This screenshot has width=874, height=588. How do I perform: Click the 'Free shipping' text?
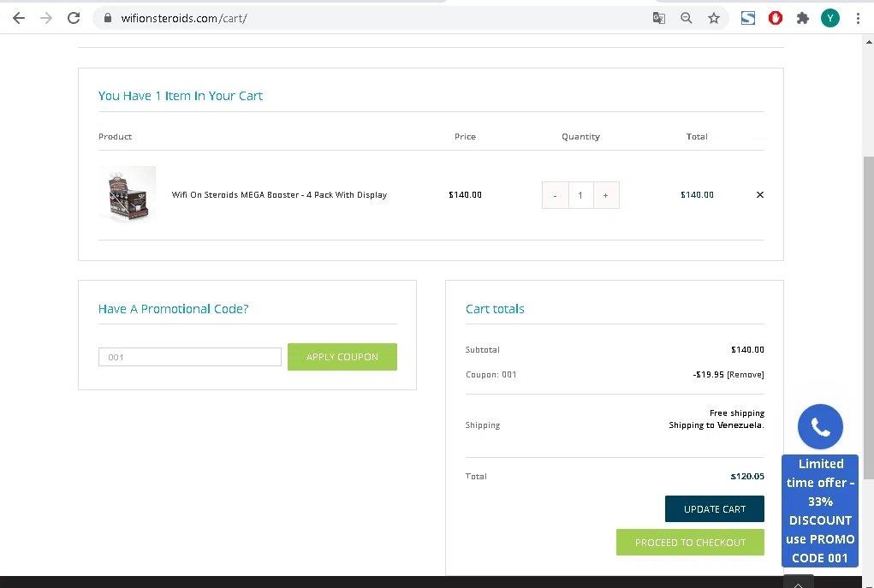pos(737,413)
